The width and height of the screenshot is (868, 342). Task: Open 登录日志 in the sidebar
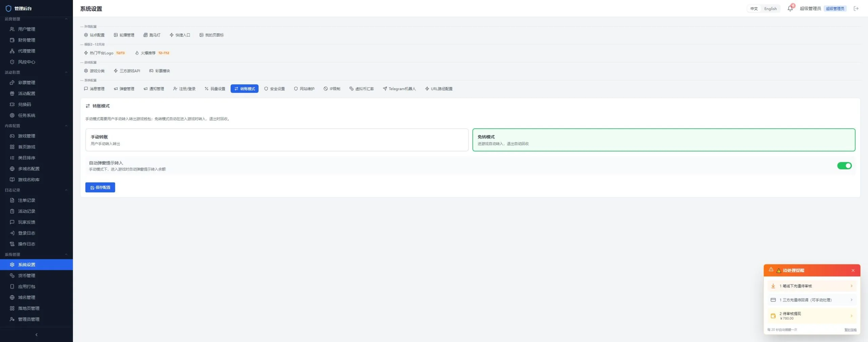36,233
